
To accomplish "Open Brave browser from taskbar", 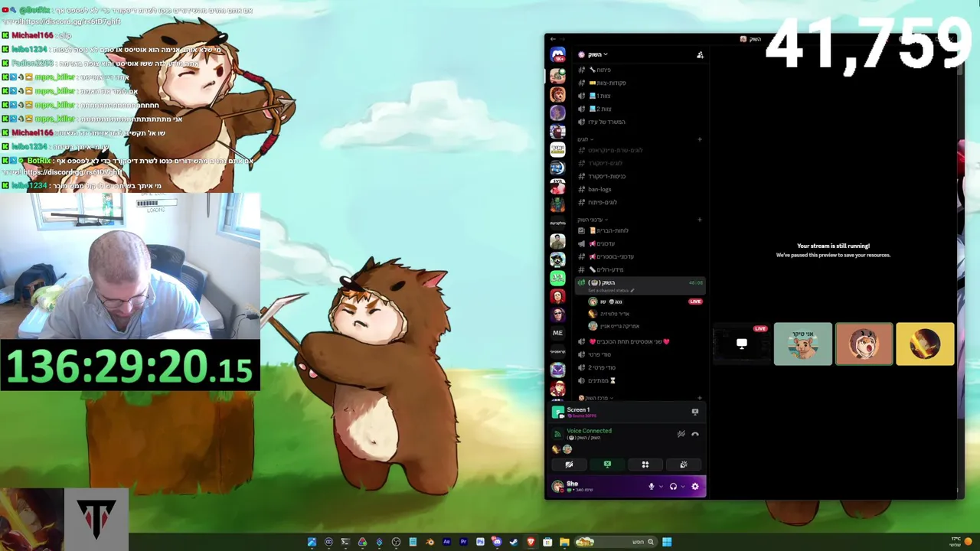I will 531,542.
